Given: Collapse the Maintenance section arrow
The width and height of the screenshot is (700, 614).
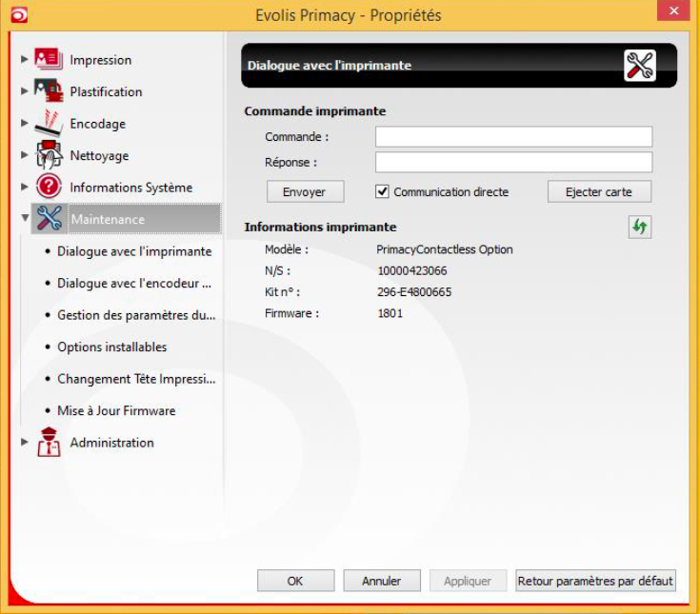Looking at the screenshot, I should [x=25, y=218].
